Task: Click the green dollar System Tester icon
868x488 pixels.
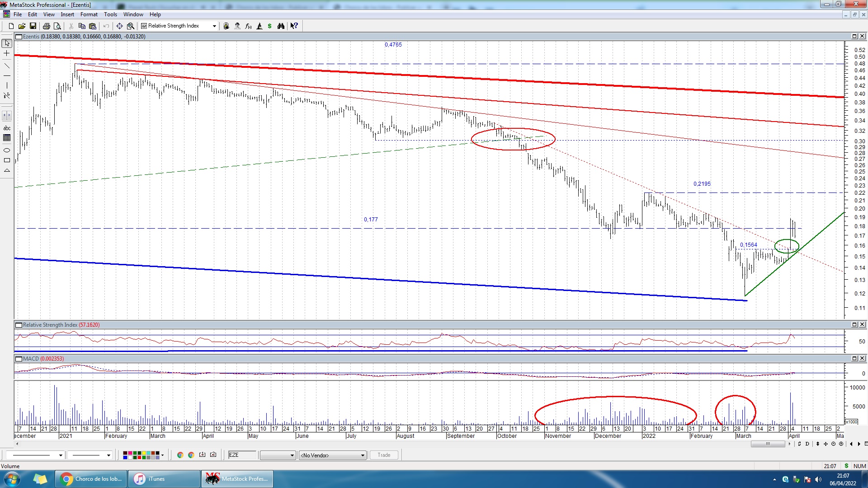Action: 270,26
